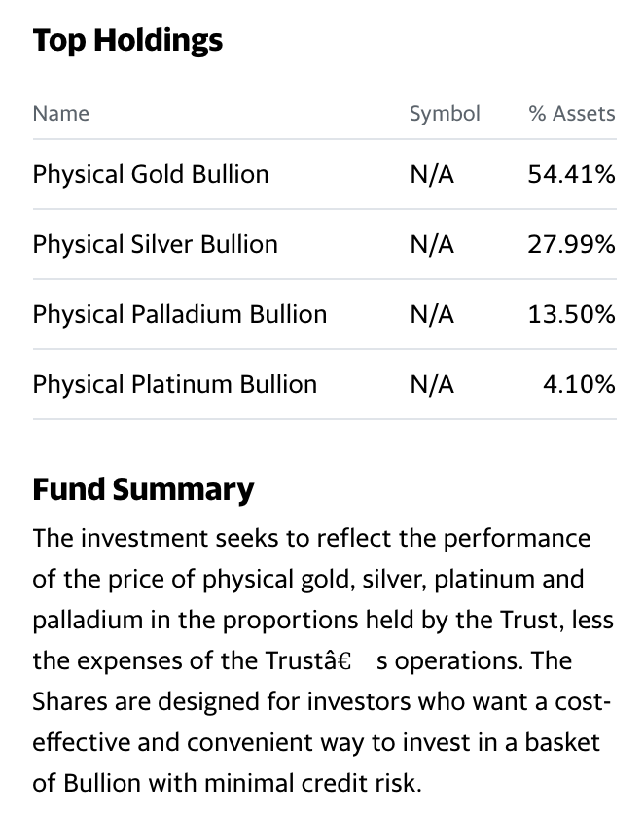Open the Physical Palladium Bullion holding
This screenshot has height=819, width=644.
tap(180, 314)
